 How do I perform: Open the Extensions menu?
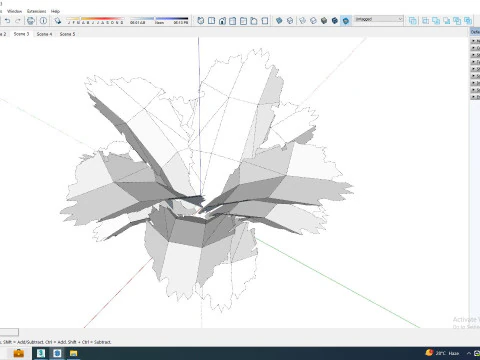coord(37,11)
